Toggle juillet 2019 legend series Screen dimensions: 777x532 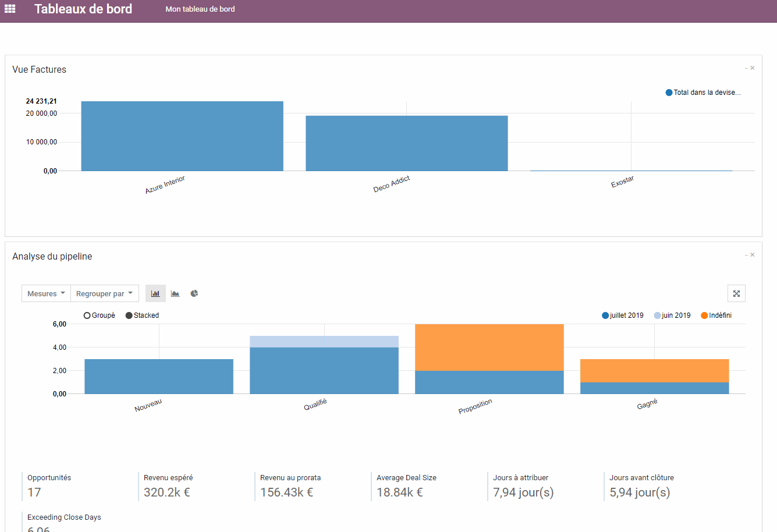coord(623,315)
